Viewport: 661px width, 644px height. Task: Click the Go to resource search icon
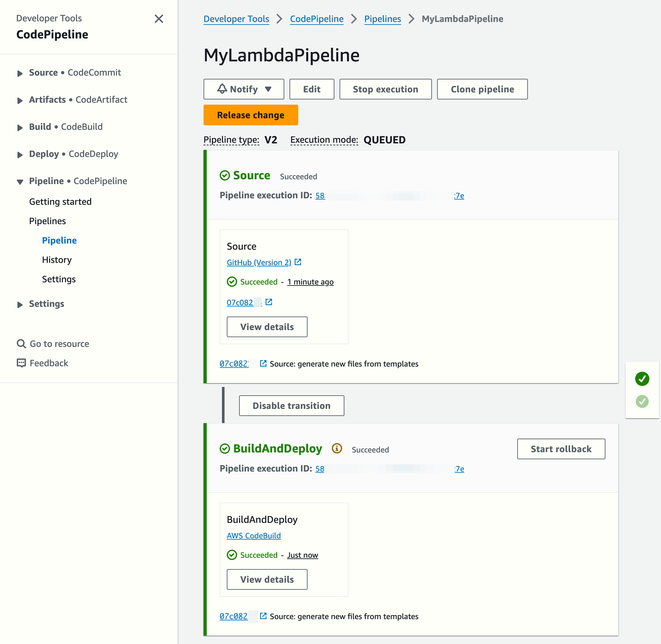point(21,344)
